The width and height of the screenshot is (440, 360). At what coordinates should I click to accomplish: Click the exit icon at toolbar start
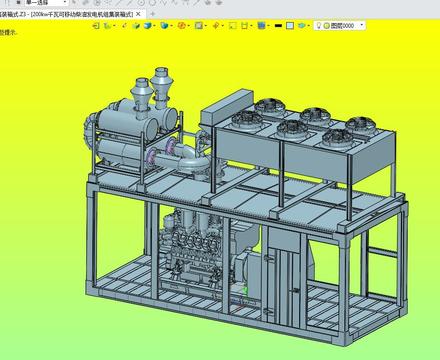[x=96, y=26]
